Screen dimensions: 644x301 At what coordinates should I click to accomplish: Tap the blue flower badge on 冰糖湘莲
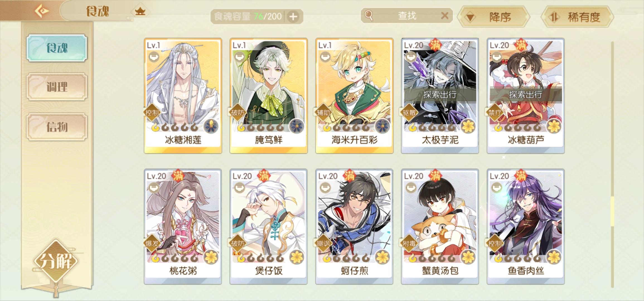tap(211, 126)
